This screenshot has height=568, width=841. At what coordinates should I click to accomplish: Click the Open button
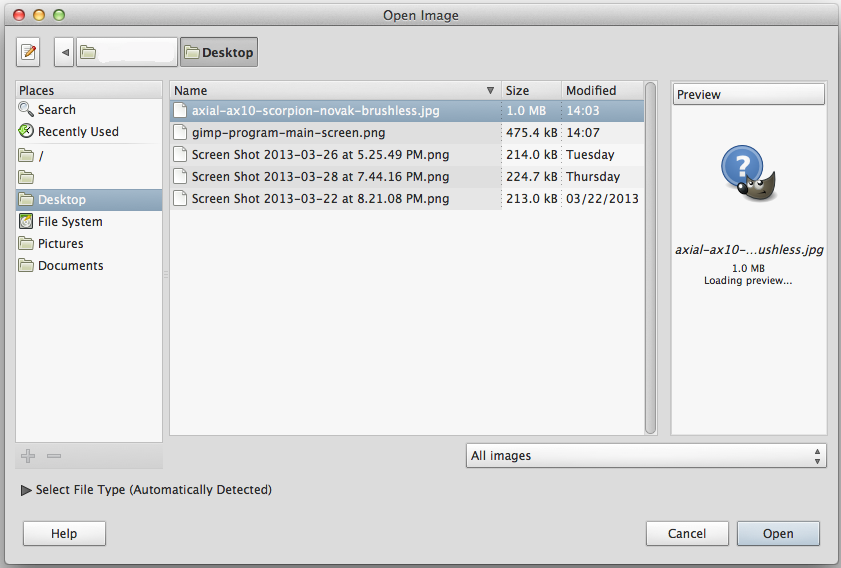coord(778,534)
